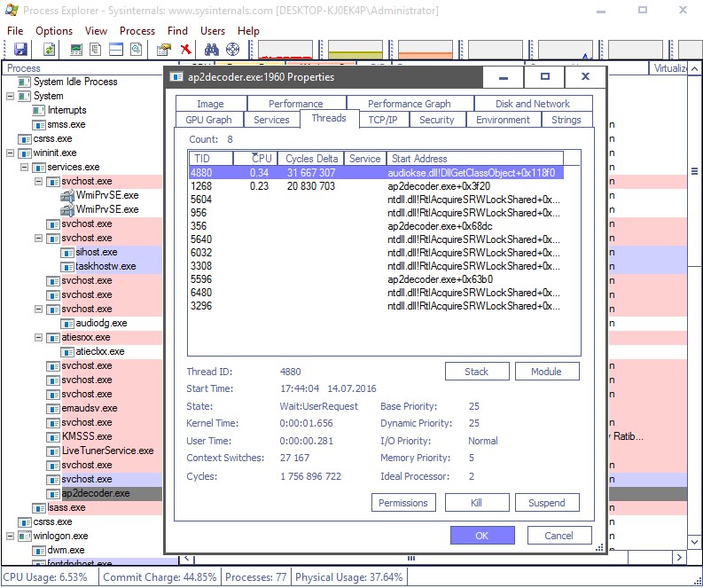703x588 pixels.
Task: Select System Idle Process row
Action: 75,82
